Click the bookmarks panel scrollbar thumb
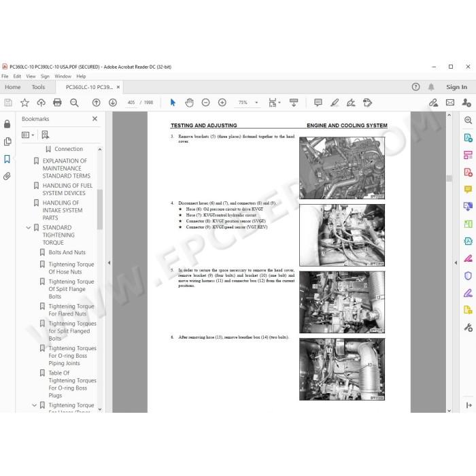Screen dimensions: 476x476 [99, 209]
